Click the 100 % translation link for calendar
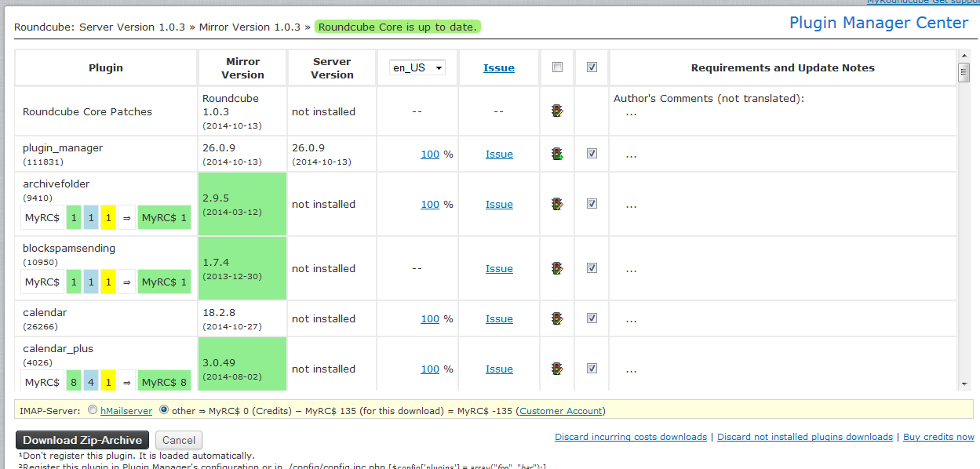The width and height of the screenshot is (980, 469). (430, 319)
